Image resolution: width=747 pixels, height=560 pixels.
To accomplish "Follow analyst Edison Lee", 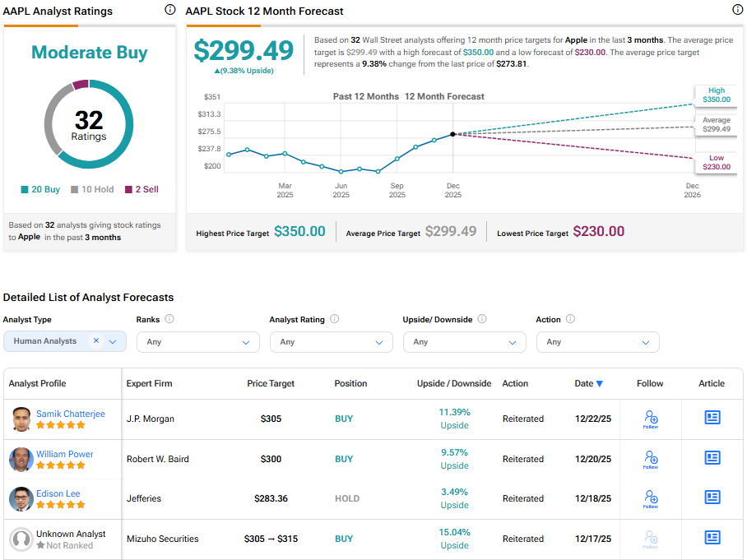I will click(x=651, y=498).
